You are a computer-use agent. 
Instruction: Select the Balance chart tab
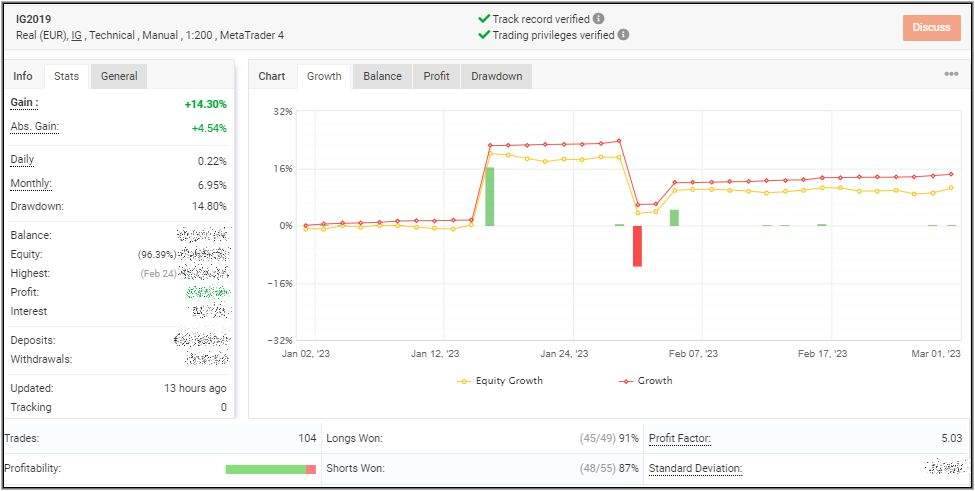[x=382, y=76]
